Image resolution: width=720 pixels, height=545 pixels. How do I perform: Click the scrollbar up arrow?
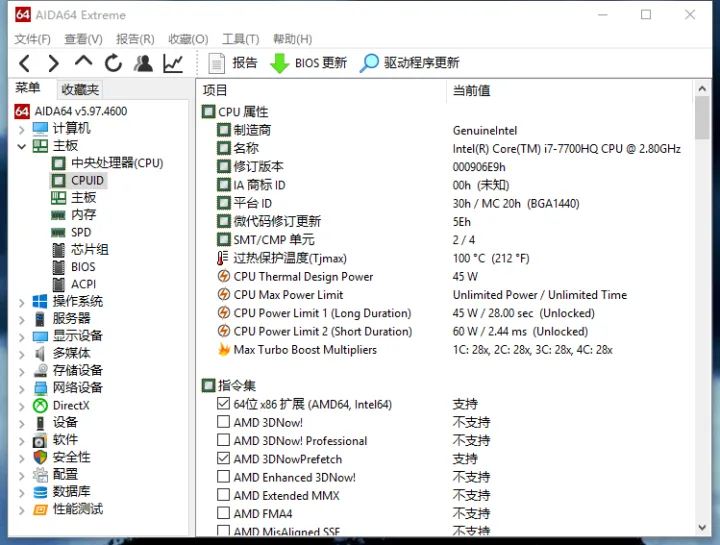pyautogui.click(x=702, y=89)
